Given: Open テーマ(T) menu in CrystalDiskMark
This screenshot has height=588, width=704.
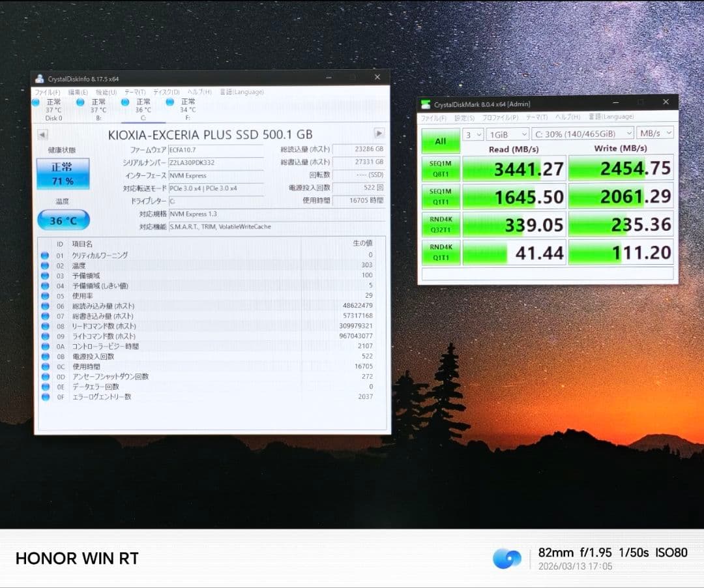Looking at the screenshot, I should click(537, 117).
